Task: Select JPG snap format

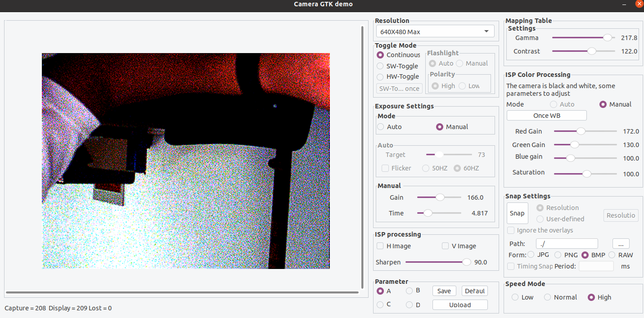Action: click(x=538, y=255)
